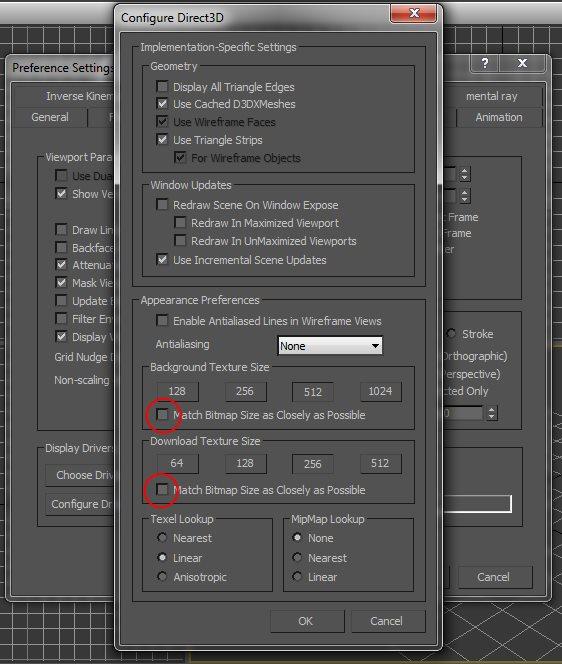This screenshot has height=664, width=562.
Task: Click Configure Driver button in Preference Settings
Action: 80,504
